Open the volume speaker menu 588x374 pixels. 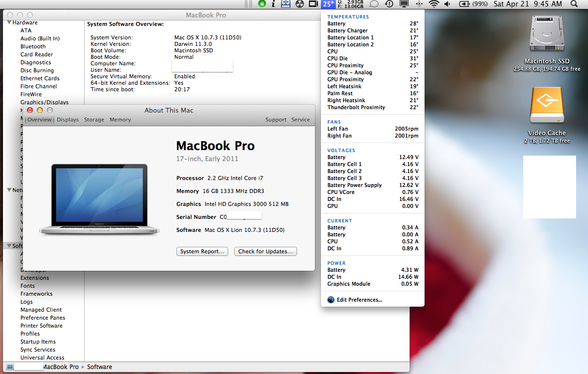pos(447,4)
